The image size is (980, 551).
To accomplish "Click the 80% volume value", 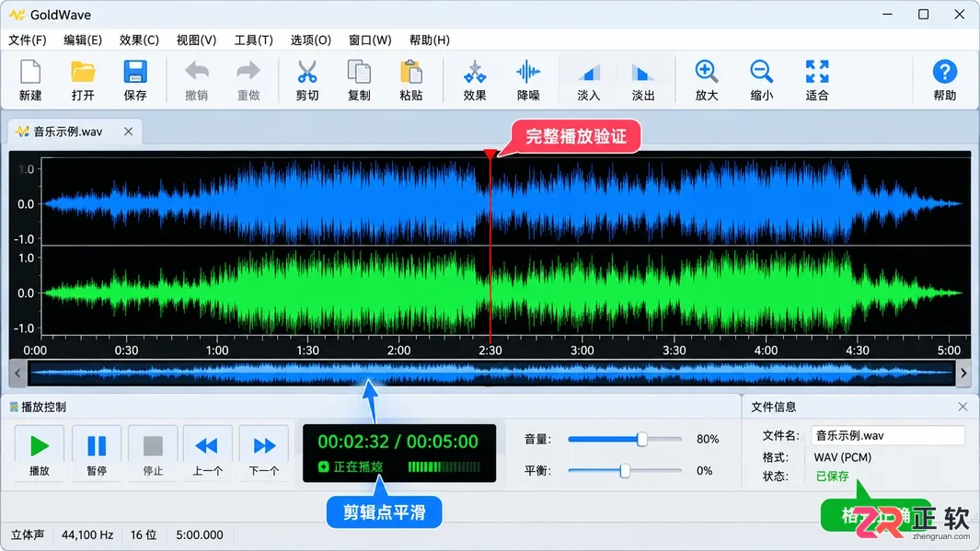I will coord(708,439).
